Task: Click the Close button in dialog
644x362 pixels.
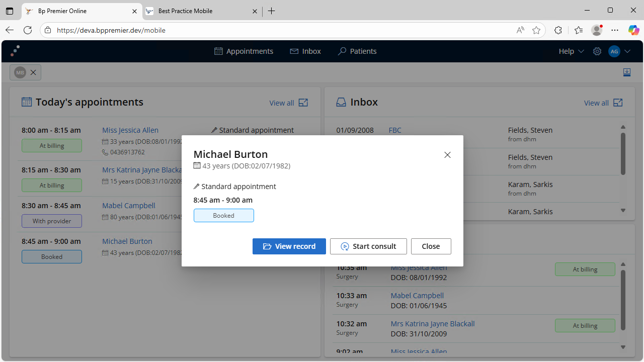Action: [x=431, y=246]
